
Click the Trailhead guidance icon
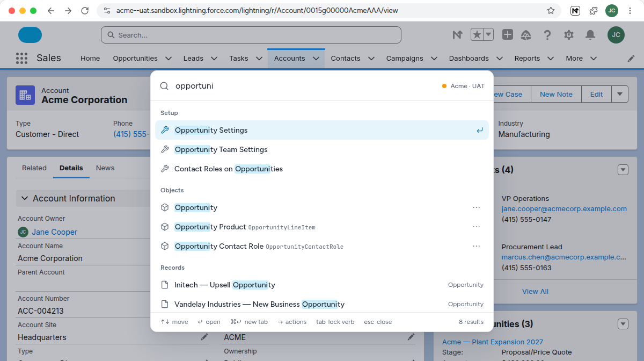point(526,35)
